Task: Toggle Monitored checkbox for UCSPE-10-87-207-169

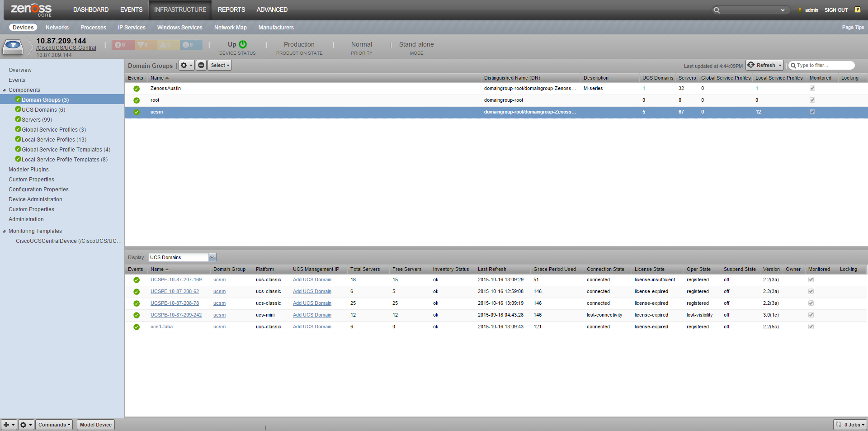Action: pyautogui.click(x=811, y=279)
